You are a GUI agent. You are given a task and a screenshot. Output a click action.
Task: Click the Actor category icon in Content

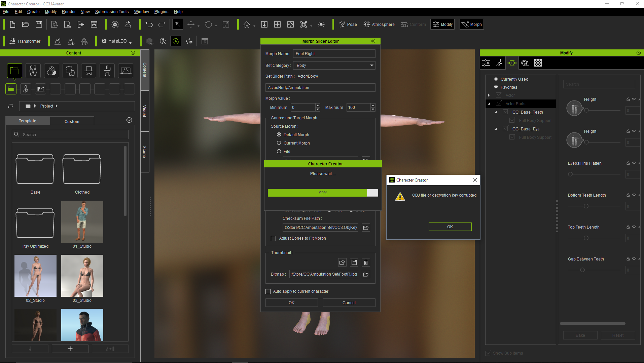tap(33, 71)
